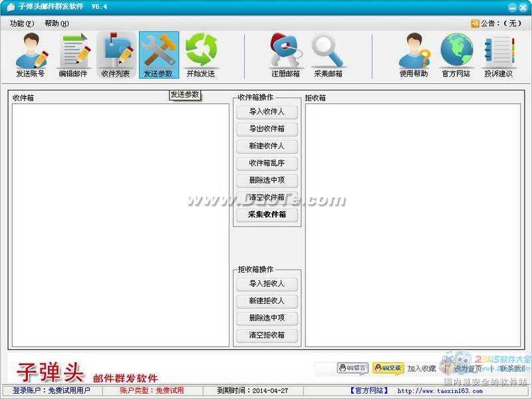The width and height of the screenshot is (532, 399).
Task: Click the 新建拒收人 button
Action: [267, 301]
